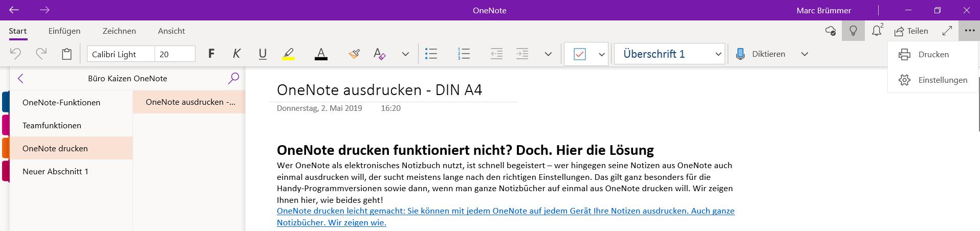The height and width of the screenshot is (231, 980).
Task: Open the Marc Brümmer account
Action: 824,10
